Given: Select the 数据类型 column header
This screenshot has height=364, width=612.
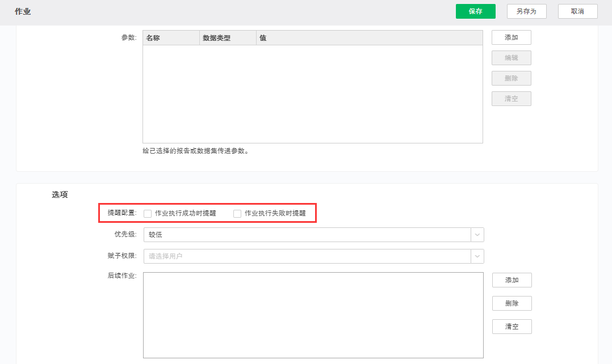Looking at the screenshot, I should (x=227, y=38).
